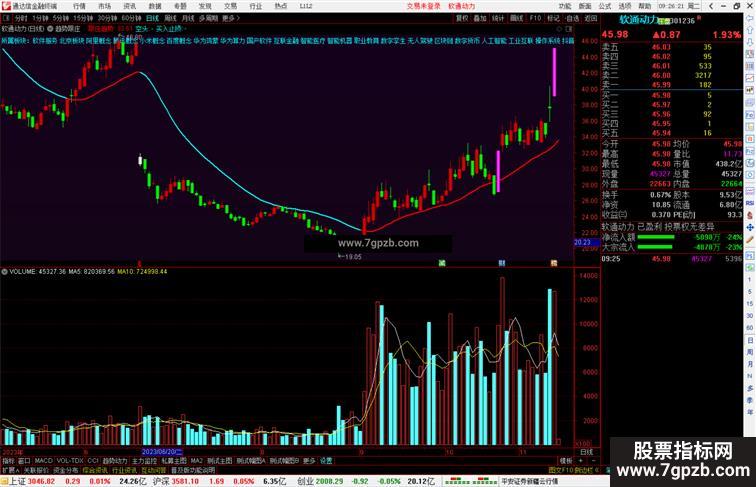This screenshot has width=756, height=487.
Task: Click the 返回 back button
Action: (591, 18)
